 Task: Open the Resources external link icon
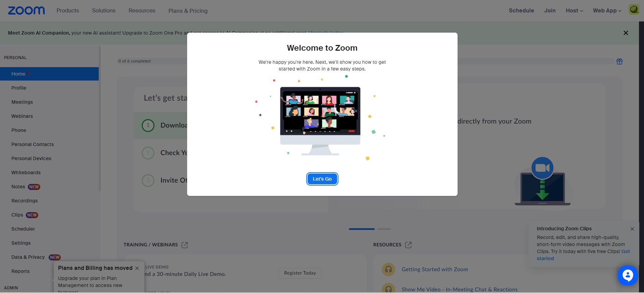408,245
